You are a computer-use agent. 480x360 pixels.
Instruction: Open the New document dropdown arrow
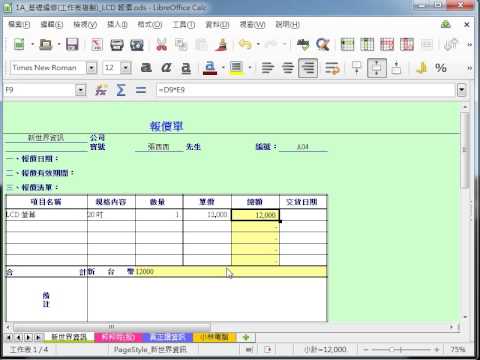[x=32, y=44]
